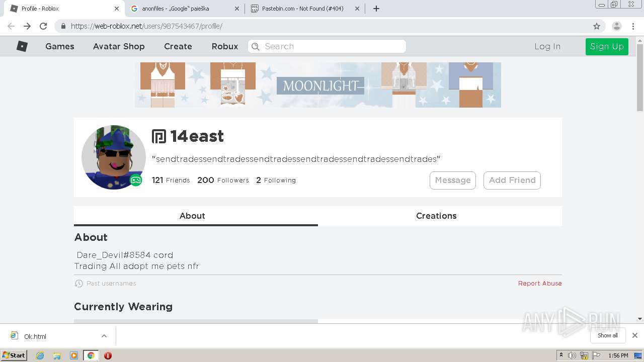Click the network icon in system tray
Screen dimensions: 644x362
tap(584, 355)
